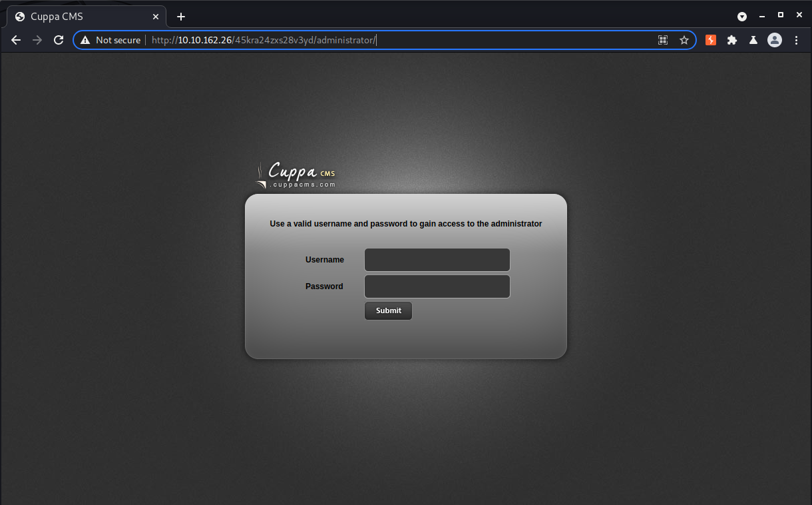
Task: Click the Username label
Action: [325, 260]
